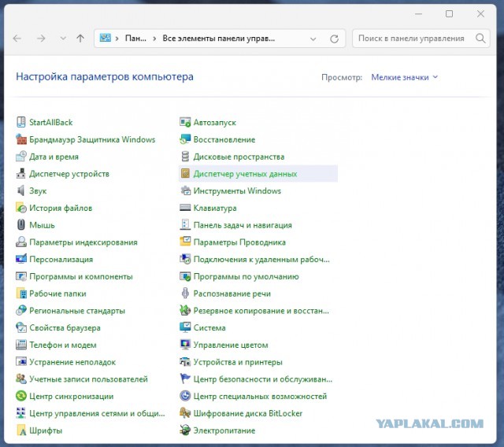Click Устройства и принтеры link
Image resolution: width=504 pixels, height=447 pixels.
pos(238,362)
